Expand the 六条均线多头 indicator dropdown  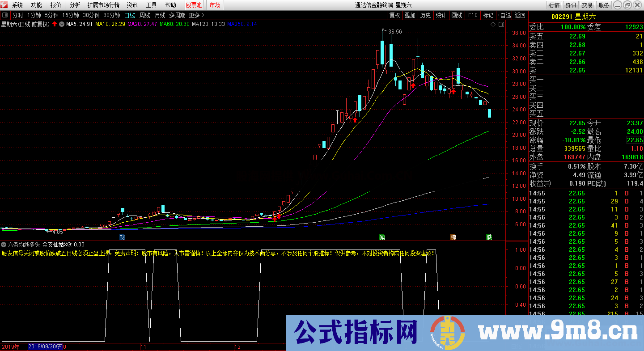tap(4, 245)
